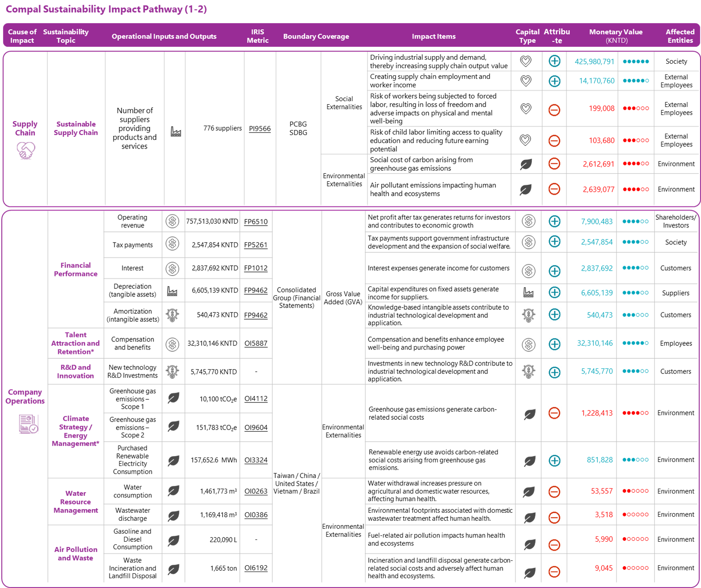Click the Consolidated Group (Financial Statements) cell
Image resolution: width=701 pixels, height=588 pixels.
tap(297, 297)
